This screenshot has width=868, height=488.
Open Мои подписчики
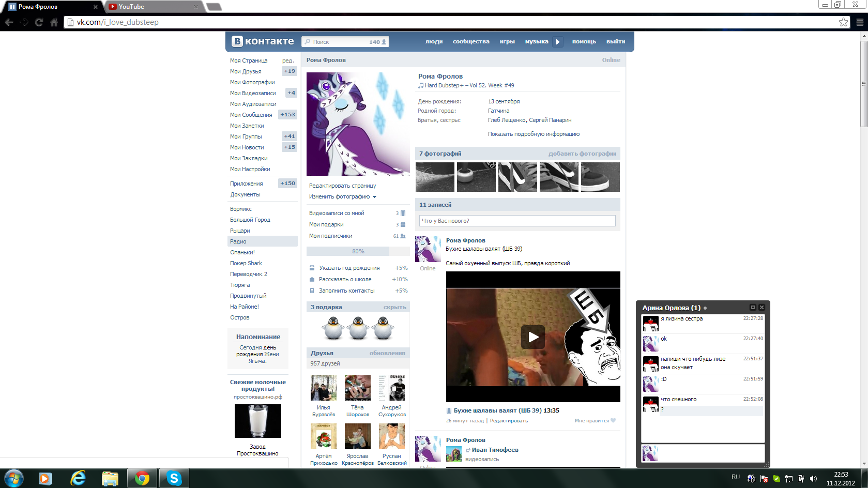(x=331, y=236)
